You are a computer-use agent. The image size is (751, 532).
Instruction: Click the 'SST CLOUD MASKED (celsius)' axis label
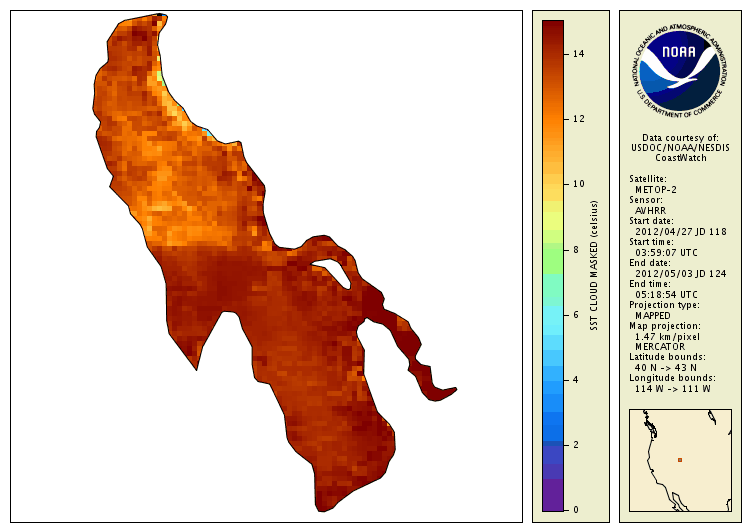[x=594, y=265]
